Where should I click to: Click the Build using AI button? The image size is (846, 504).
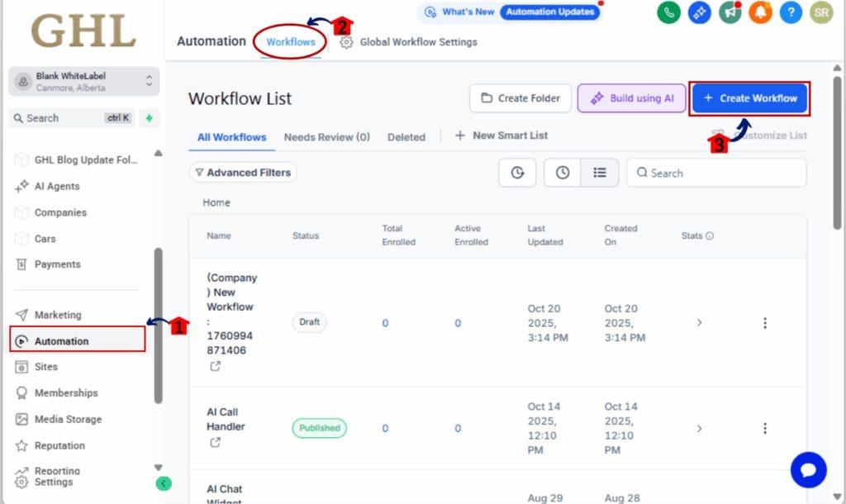click(x=631, y=97)
